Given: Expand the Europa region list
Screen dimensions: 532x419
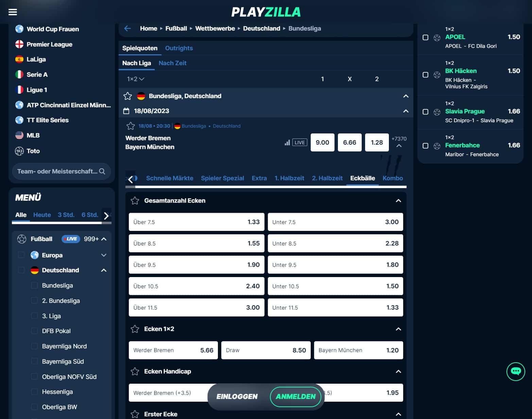Looking at the screenshot, I should click(x=104, y=255).
